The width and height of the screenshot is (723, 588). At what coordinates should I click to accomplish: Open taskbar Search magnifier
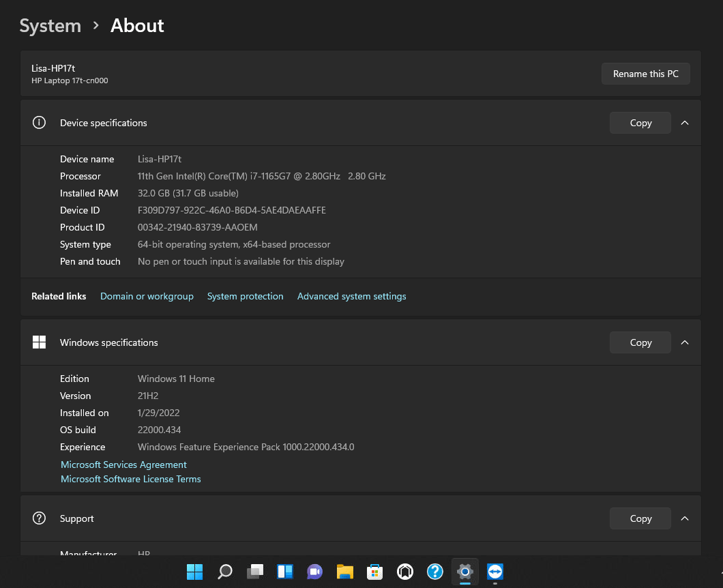point(225,572)
